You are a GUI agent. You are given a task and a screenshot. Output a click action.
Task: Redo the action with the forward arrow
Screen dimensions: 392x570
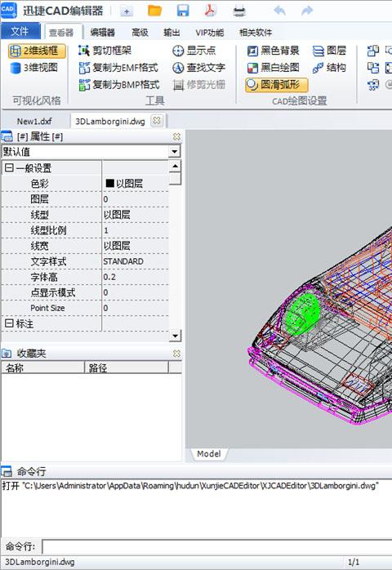click(x=307, y=11)
